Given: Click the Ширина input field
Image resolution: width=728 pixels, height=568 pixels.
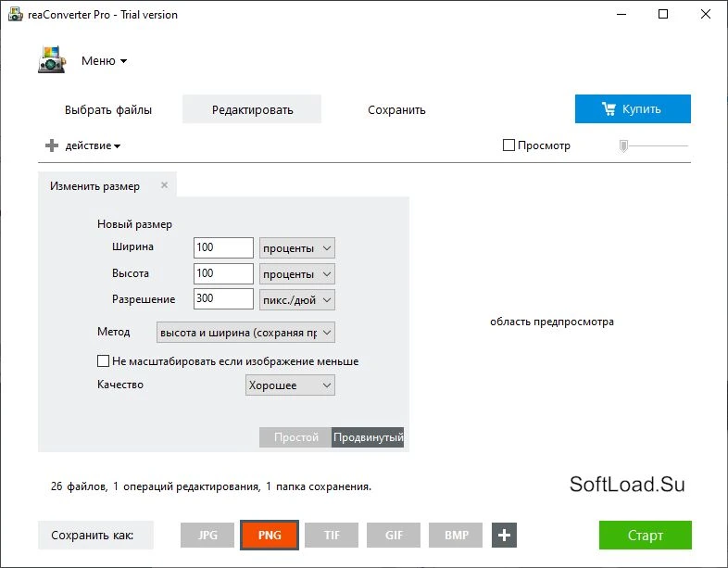Looking at the screenshot, I should [223, 247].
